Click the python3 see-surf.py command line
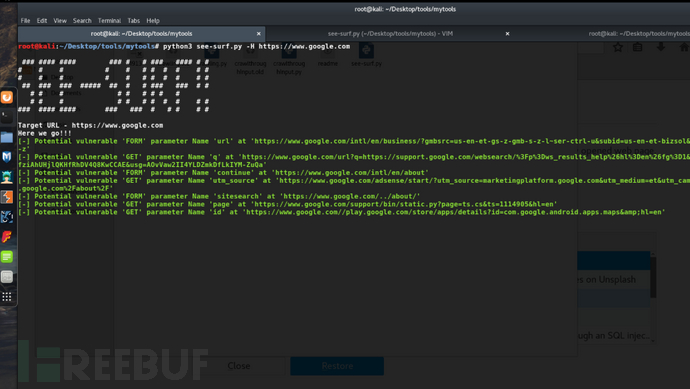This screenshot has width=690, height=389. tap(184, 47)
